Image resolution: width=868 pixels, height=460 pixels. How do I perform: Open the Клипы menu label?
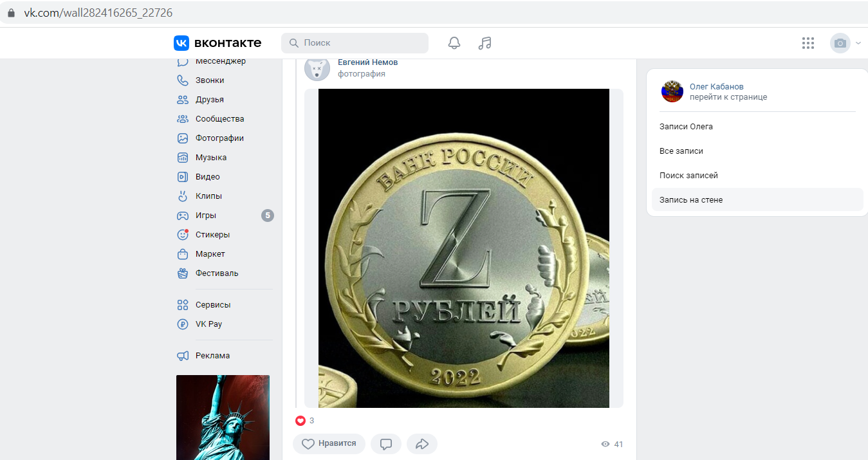(x=208, y=196)
